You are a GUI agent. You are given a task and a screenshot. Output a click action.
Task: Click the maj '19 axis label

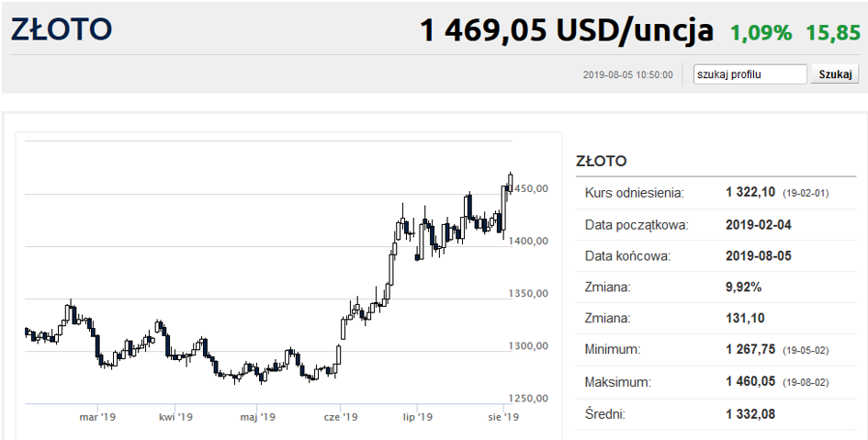click(257, 417)
